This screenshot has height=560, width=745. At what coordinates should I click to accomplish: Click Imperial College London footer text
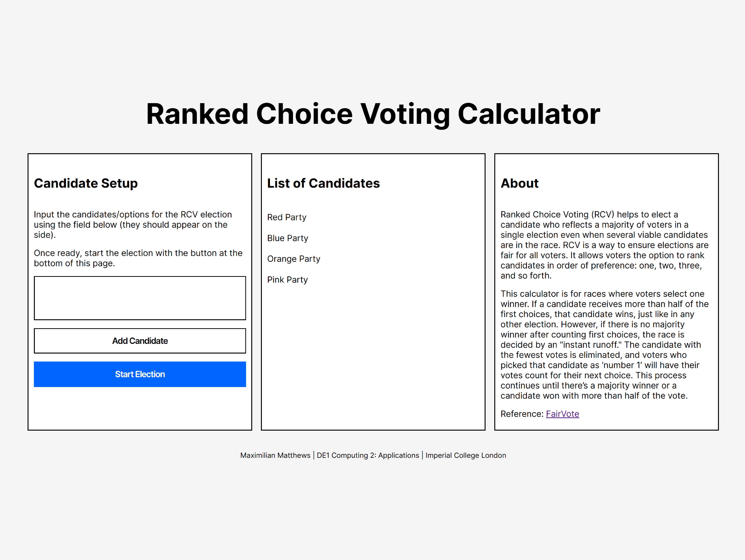point(465,455)
